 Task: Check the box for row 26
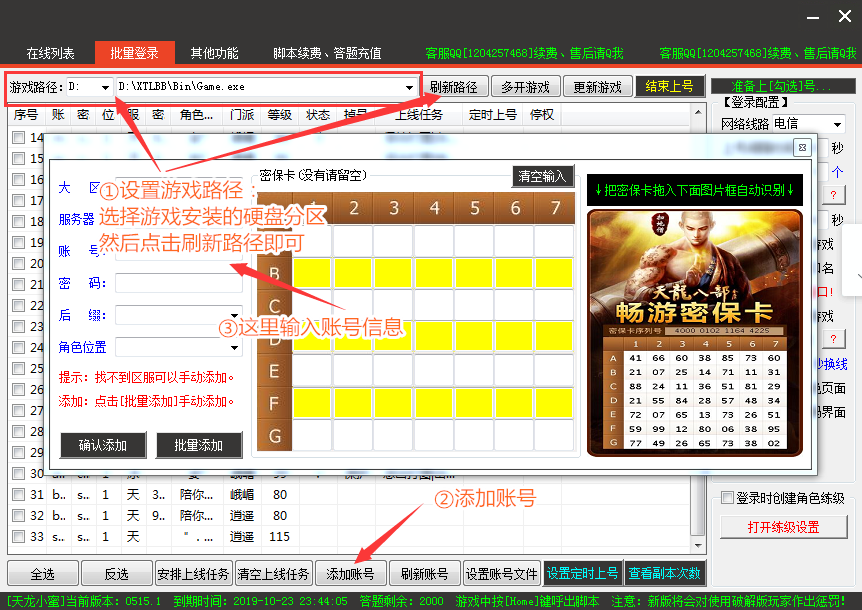(x=19, y=389)
